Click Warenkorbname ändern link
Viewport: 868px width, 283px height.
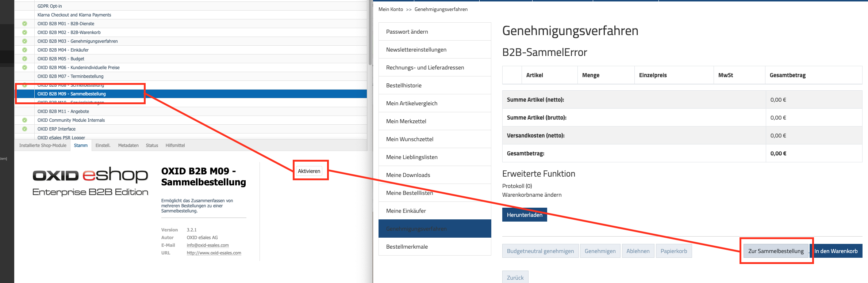coord(532,195)
